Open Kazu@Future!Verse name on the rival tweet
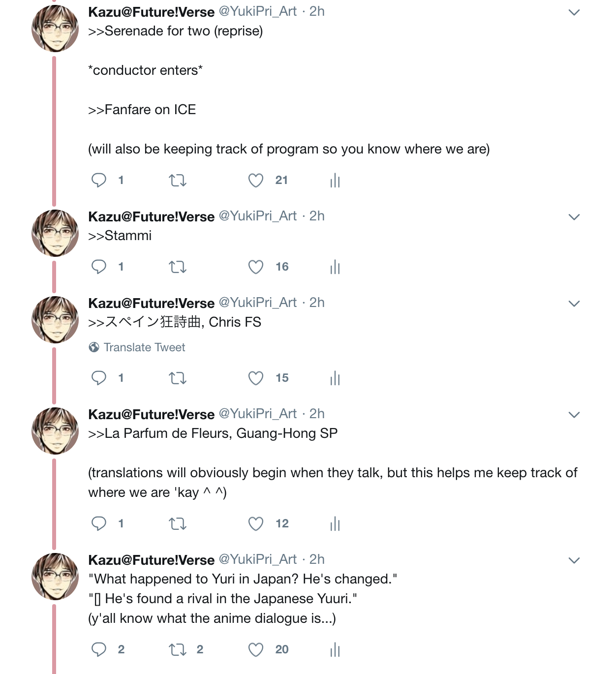This screenshot has width=616, height=674. coord(151,560)
